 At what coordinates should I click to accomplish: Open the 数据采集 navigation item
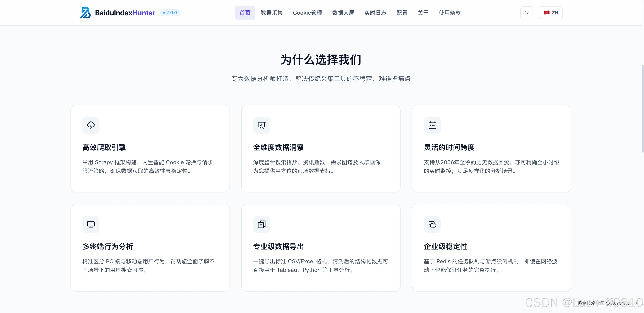pos(272,13)
